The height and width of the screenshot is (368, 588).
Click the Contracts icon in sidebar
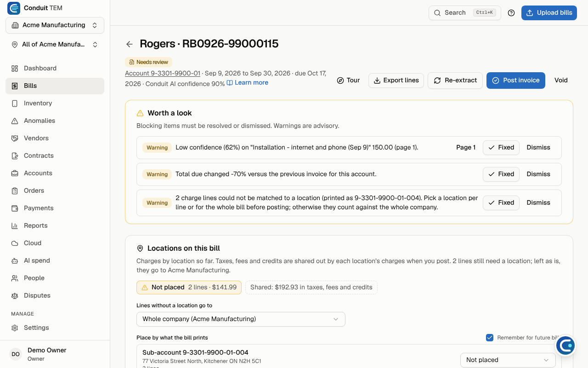[x=15, y=155]
